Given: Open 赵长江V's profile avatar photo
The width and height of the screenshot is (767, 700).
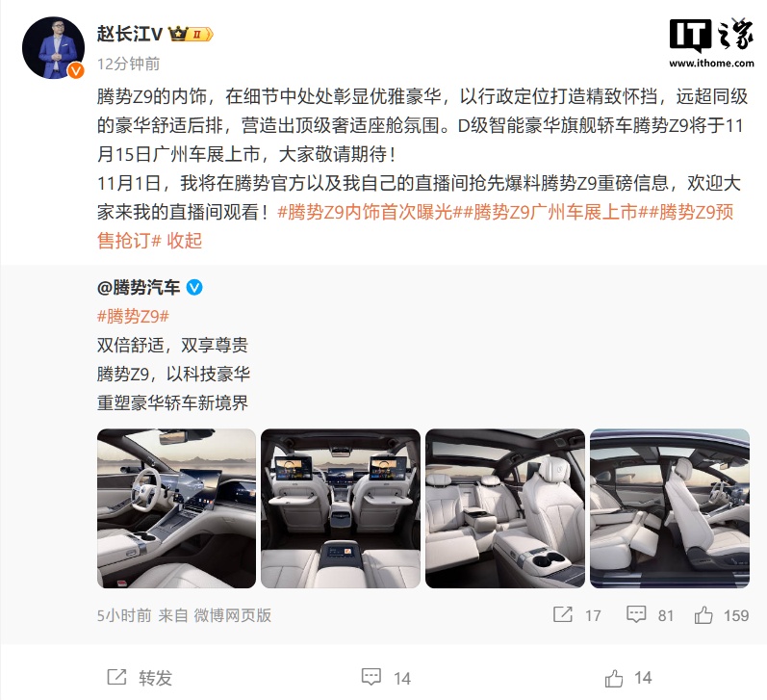Looking at the screenshot, I should click(53, 47).
